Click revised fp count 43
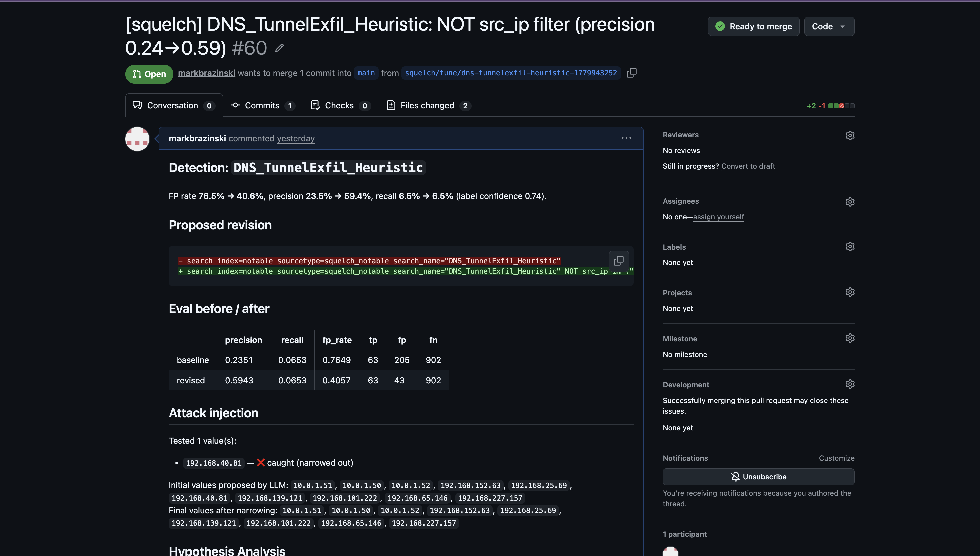 click(399, 380)
